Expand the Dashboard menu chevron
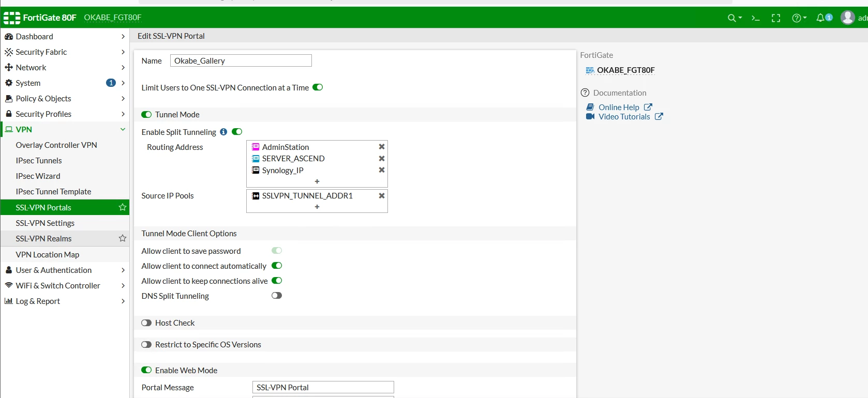Screen dimensions: 868x398 123,37
